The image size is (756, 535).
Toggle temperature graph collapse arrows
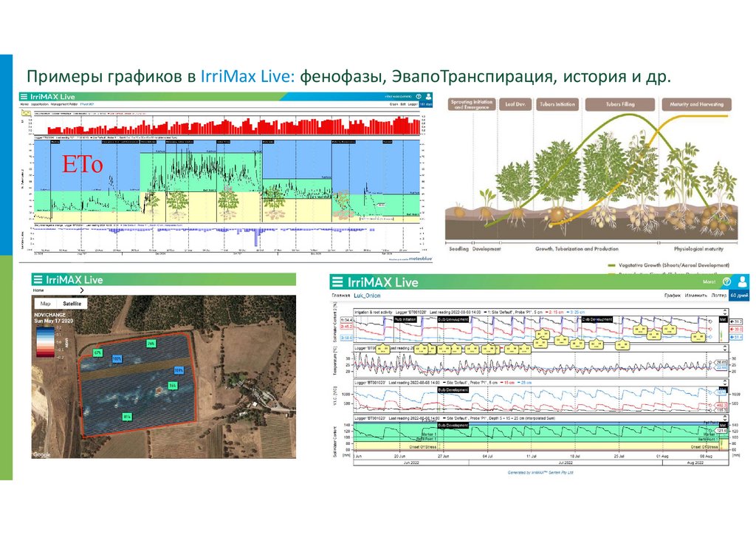[725, 348]
